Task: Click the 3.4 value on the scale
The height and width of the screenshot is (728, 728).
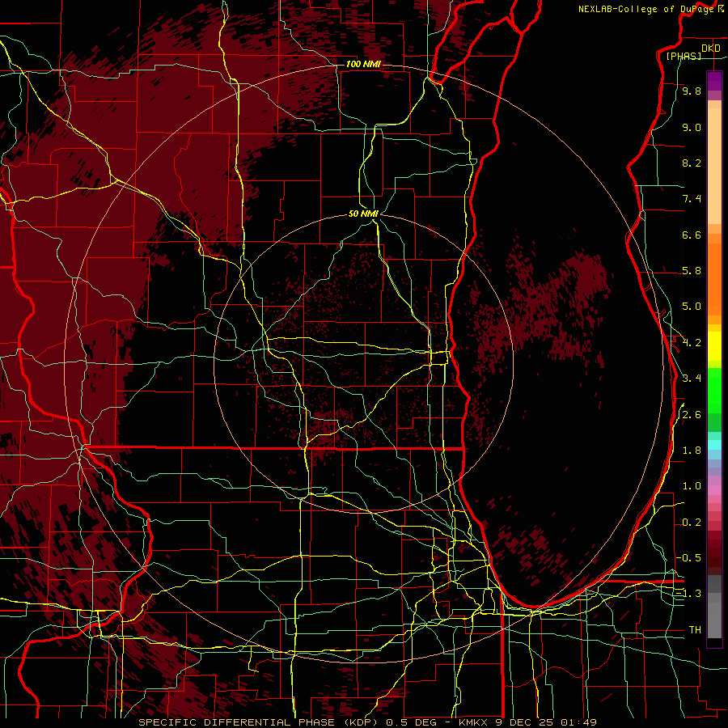Action: (692, 379)
